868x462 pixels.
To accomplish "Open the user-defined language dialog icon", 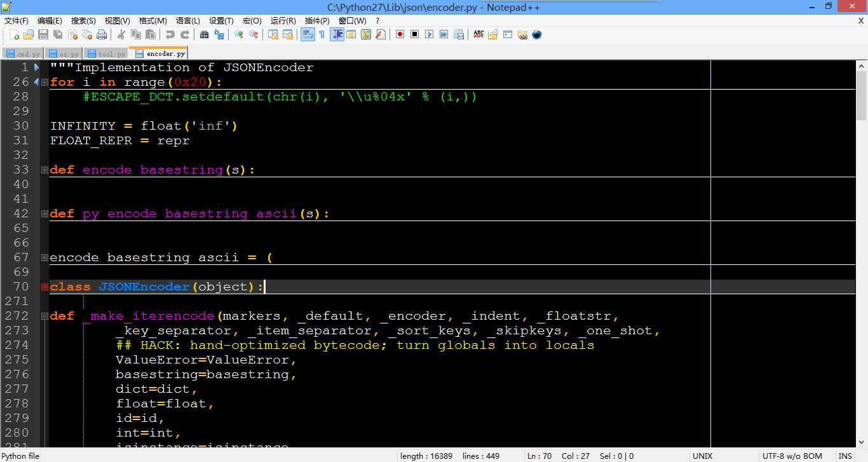I will click(x=351, y=34).
